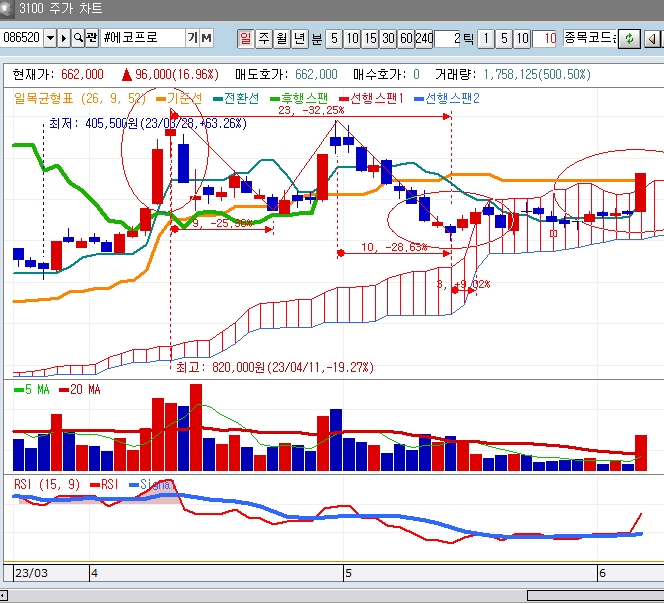The height and width of the screenshot is (604, 664).
Task: Click the 관 related-stocks icon button
Action: pyautogui.click(x=92, y=38)
